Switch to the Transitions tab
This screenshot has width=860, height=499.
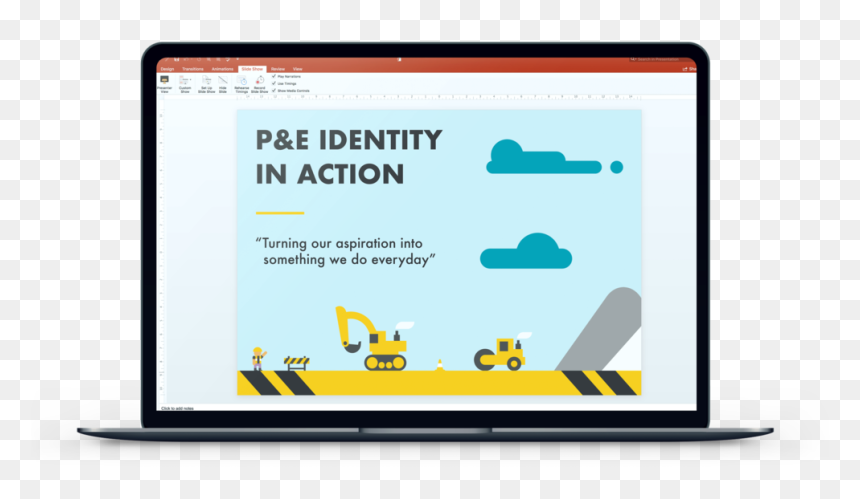(193, 69)
